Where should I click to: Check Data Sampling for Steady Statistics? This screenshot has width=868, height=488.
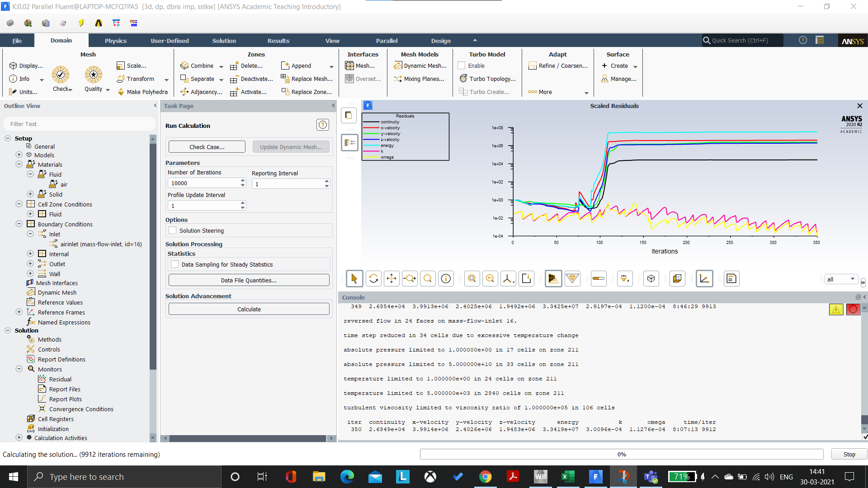click(175, 264)
